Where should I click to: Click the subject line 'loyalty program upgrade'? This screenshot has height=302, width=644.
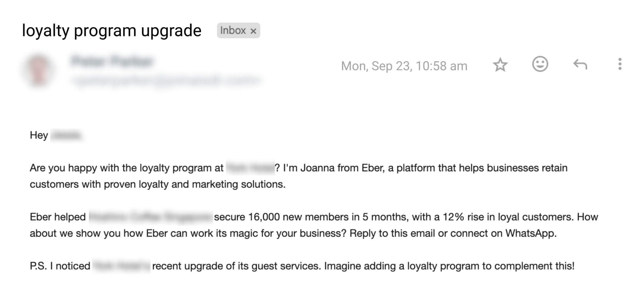coord(111,31)
